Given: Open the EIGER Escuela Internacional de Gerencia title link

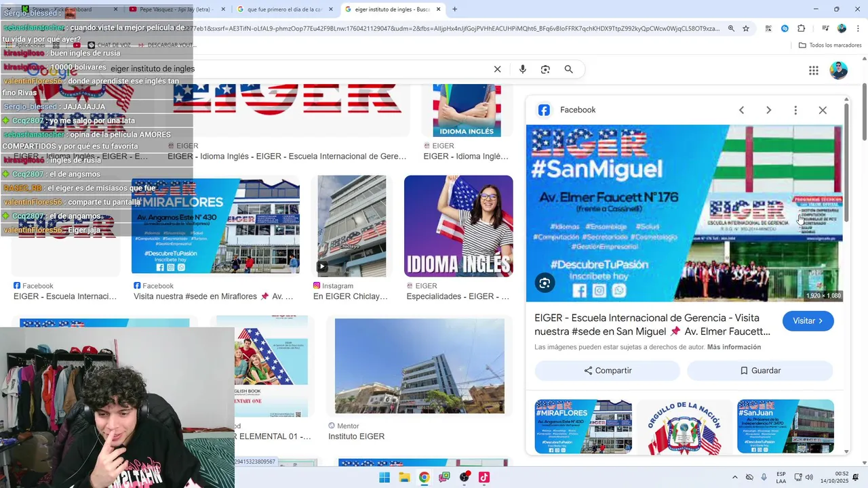Looking at the screenshot, I should click(x=652, y=325).
